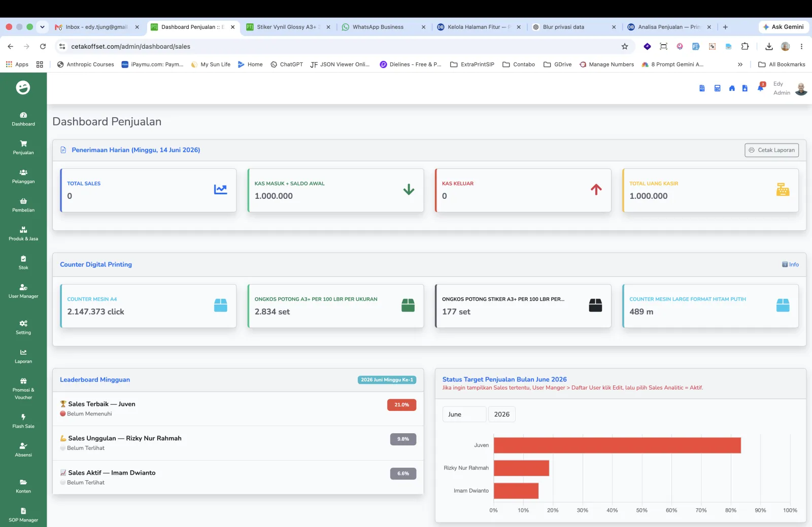Image resolution: width=812 pixels, height=527 pixels.
Task: Open Pembelian basket in the sidebar
Action: [23, 205]
